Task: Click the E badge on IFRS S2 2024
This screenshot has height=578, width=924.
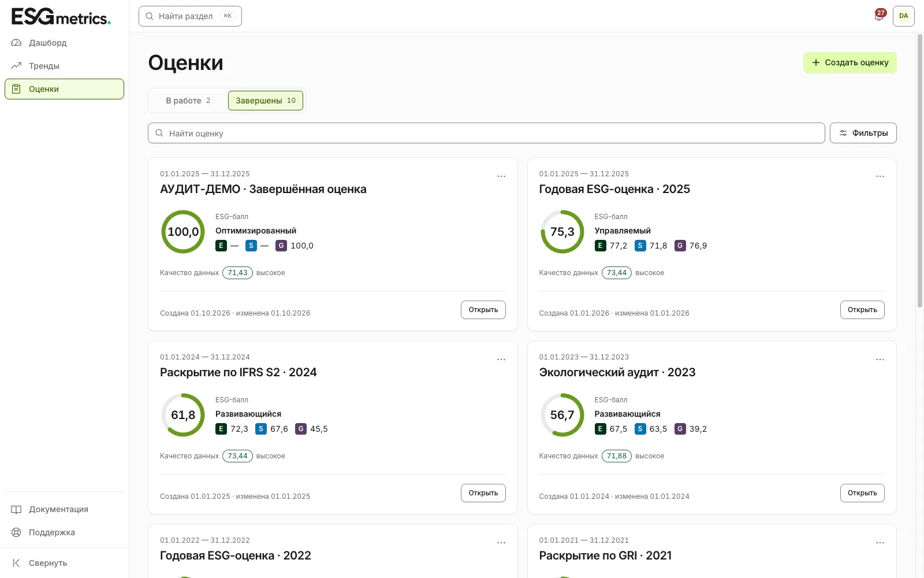Action: 221,429
